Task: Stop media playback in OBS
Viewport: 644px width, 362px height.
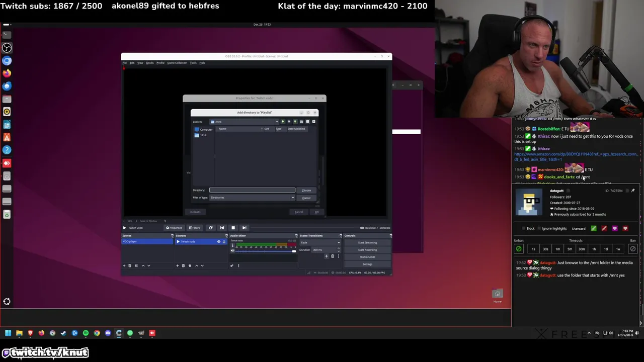Action: (x=233, y=228)
